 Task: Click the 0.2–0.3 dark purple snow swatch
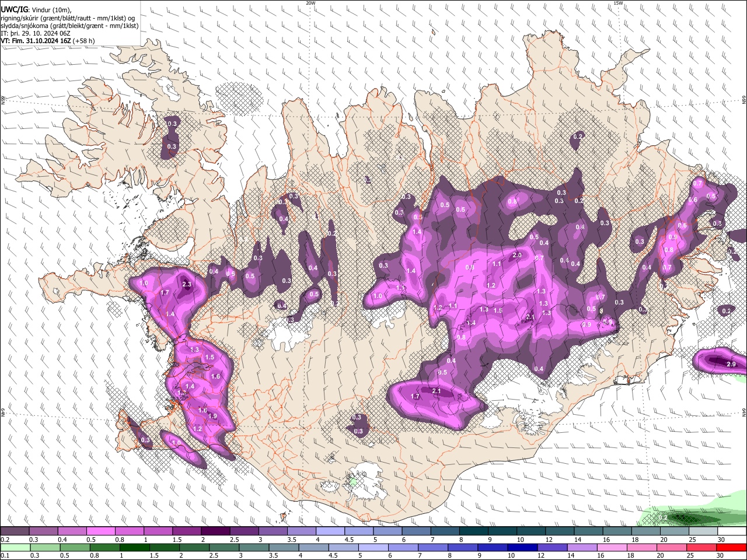[15, 531]
